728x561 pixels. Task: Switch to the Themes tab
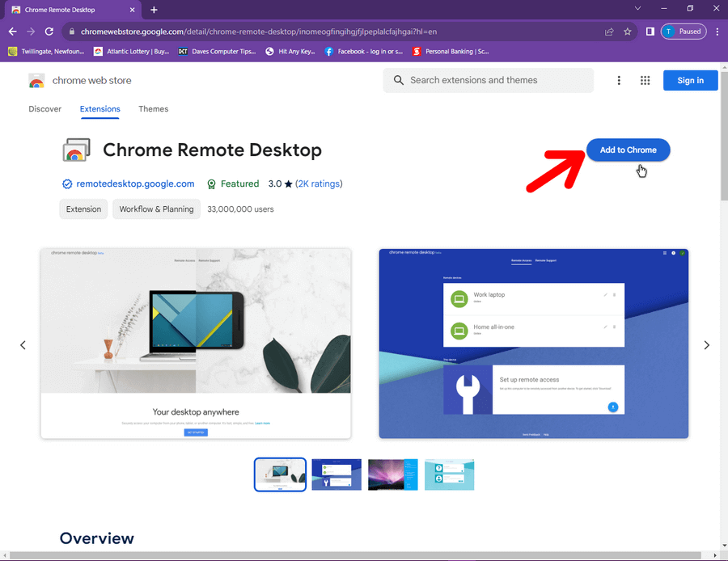click(x=153, y=109)
